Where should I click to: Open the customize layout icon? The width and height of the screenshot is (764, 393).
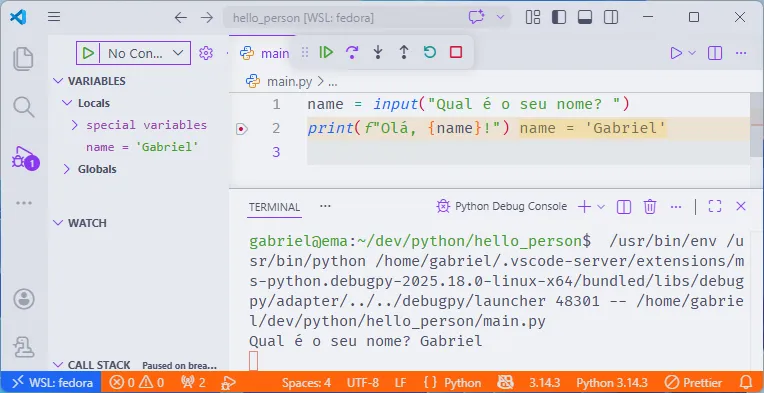tap(533, 18)
